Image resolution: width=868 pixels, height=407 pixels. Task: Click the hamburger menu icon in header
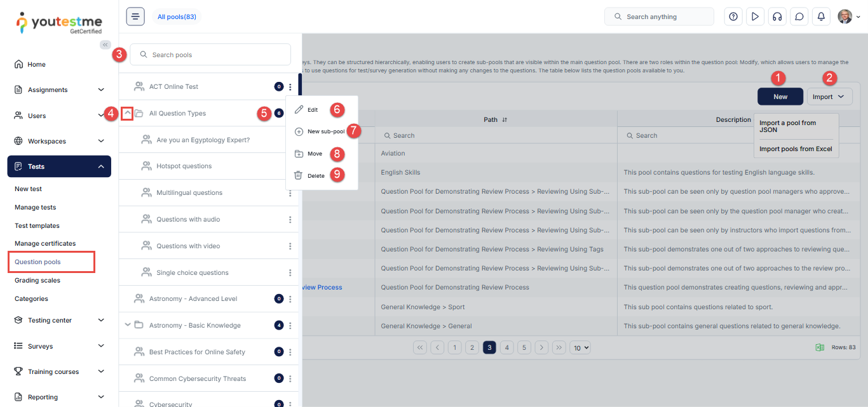click(135, 17)
